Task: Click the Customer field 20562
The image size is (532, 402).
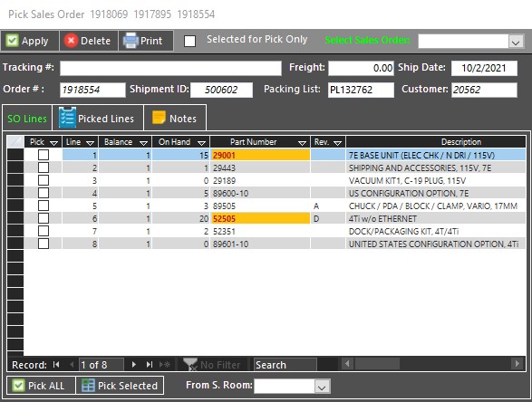Action: 484,90
